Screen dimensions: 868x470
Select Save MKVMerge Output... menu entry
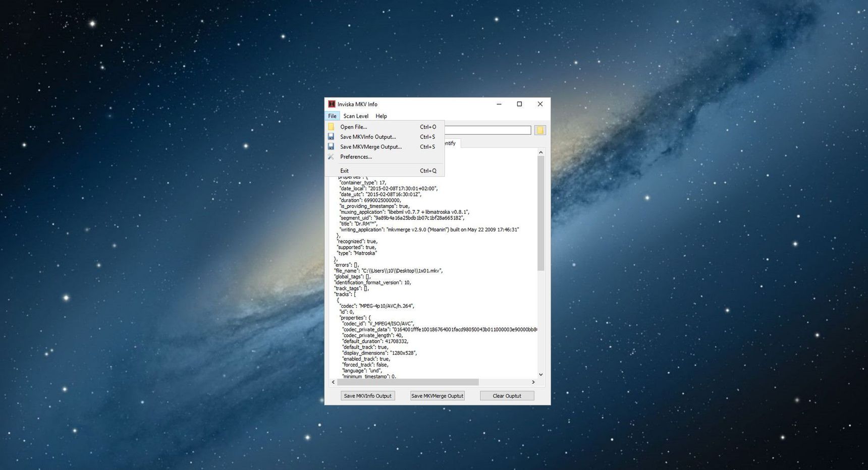pos(385,147)
